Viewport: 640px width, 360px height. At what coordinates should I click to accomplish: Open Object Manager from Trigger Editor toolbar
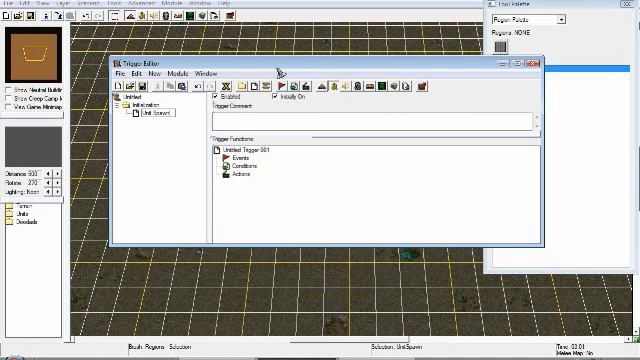tap(394, 86)
